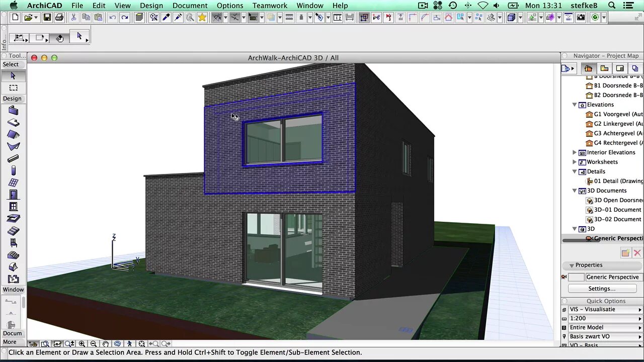644x362 pixels.
Task: Open the VIS - Visualisatie layer dropdown
Action: (x=605, y=310)
